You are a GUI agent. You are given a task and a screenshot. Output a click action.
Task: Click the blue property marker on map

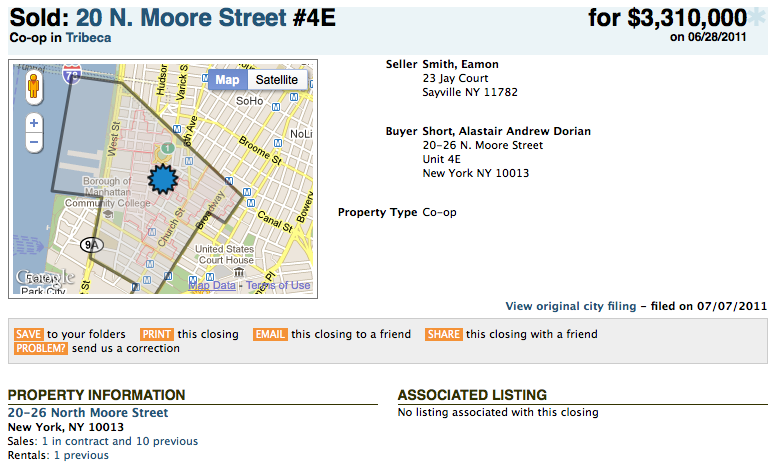pyautogui.click(x=161, y=179)
